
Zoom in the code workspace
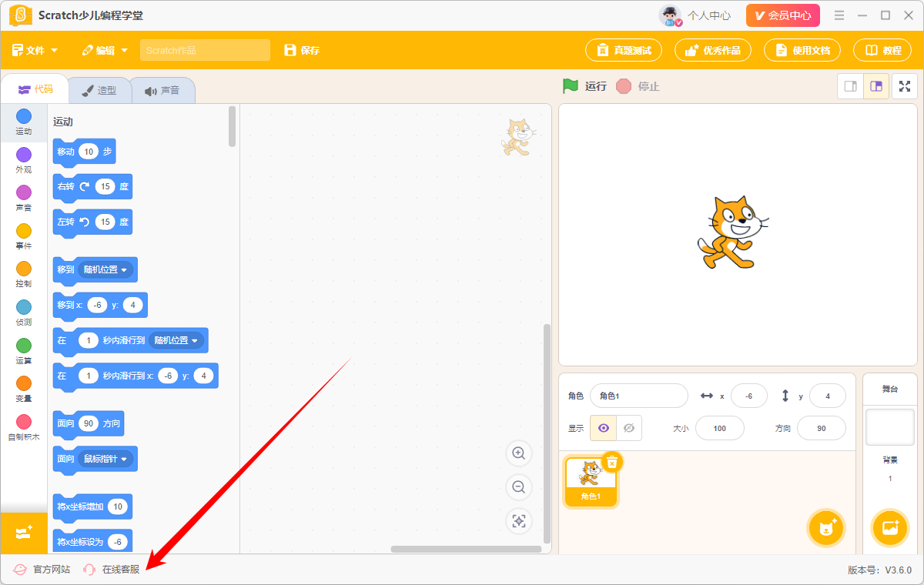(519, 453)
